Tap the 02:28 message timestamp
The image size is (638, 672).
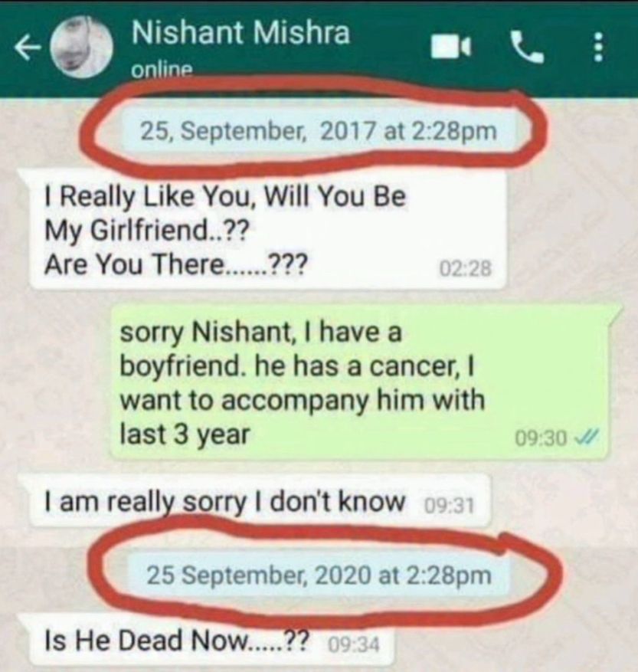pyautogui.click(x=465, y=269)
